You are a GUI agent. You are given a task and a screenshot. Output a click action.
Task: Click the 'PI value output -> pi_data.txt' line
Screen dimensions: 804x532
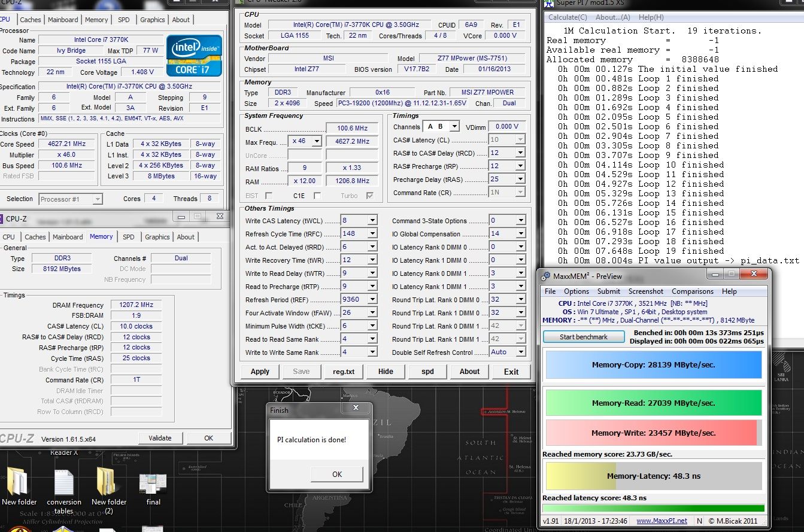point(678,260)
